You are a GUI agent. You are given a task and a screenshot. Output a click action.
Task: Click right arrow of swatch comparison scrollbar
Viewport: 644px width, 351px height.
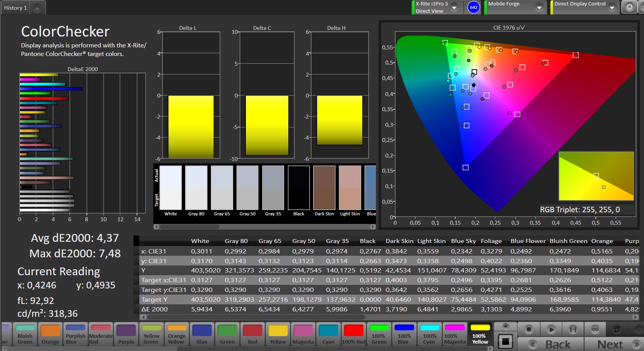pos(373,227)
